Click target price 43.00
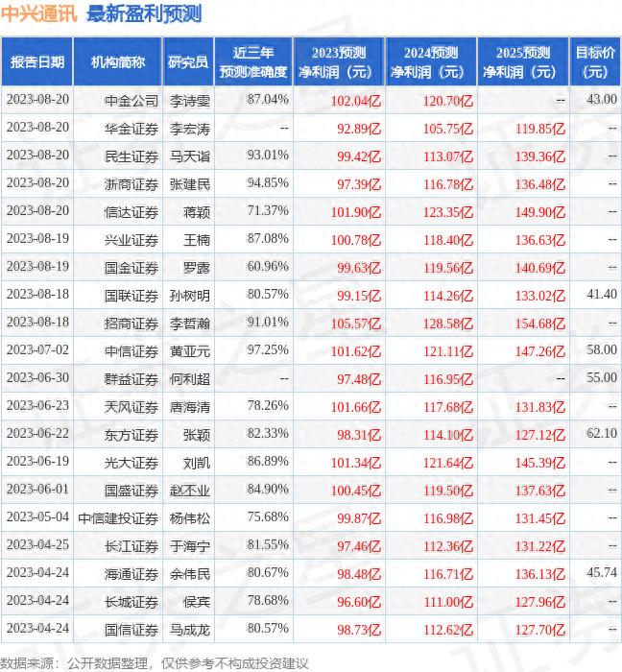 point(602,100)
